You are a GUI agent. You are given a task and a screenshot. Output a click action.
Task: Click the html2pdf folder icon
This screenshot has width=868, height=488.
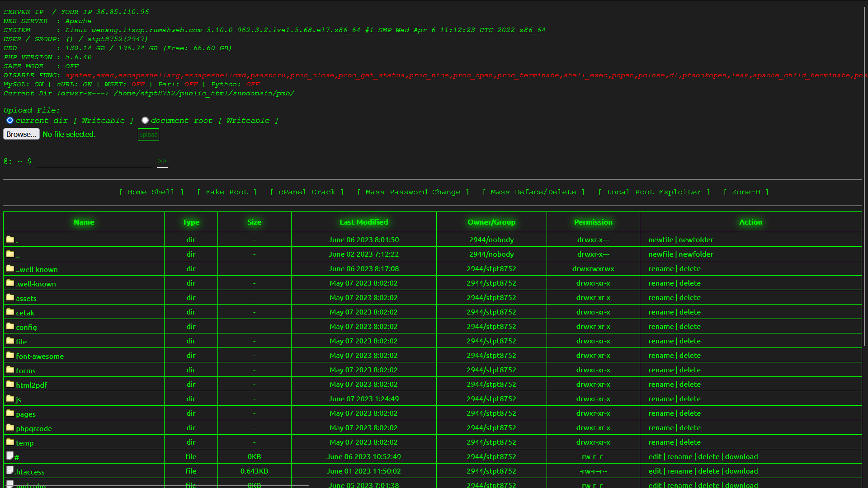tap(10, 384)
